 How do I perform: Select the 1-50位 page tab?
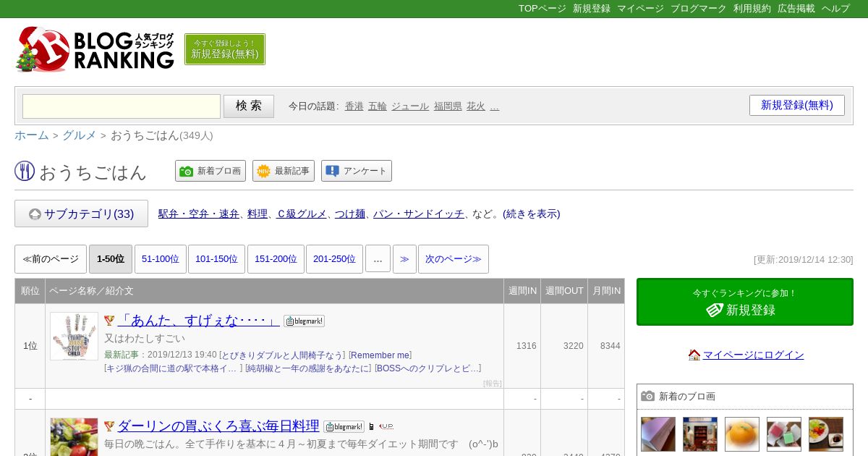(x=111, y=259)
